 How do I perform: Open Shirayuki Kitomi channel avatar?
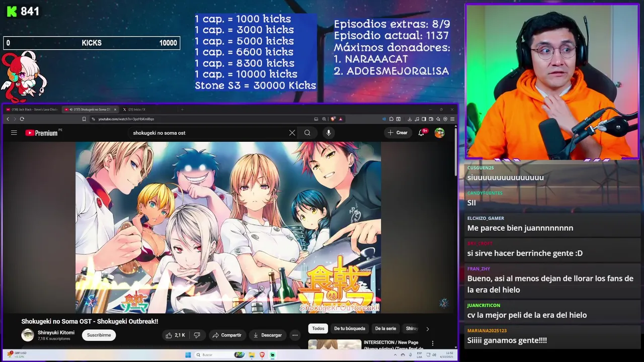28,335
